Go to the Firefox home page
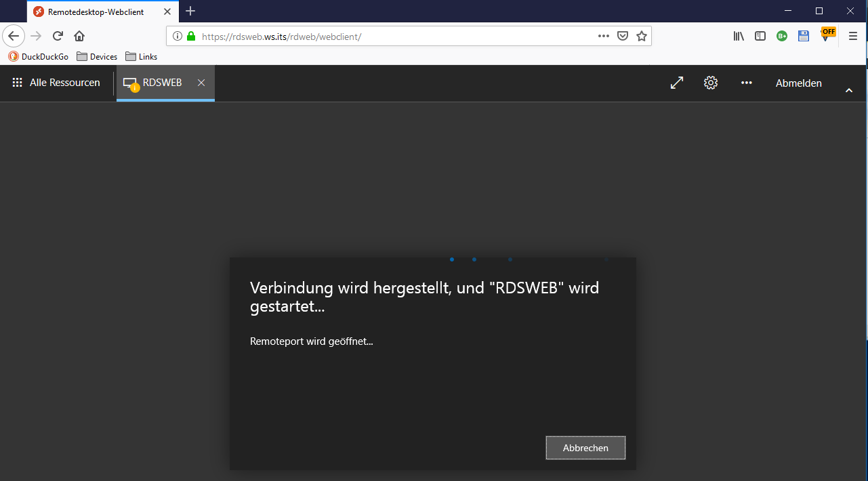Viewport: 868px width, 481px height. (x=79, y=36)
